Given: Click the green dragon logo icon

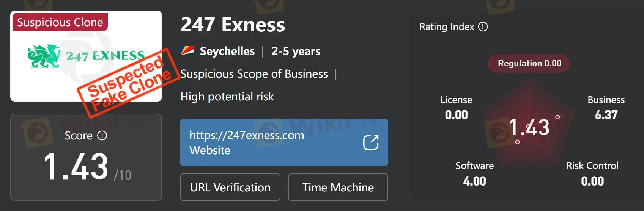Looking at the screenshot, I should 44,56.
